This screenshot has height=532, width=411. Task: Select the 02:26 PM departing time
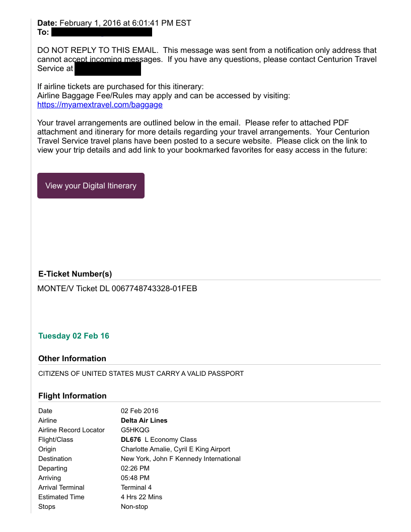pos(135,468)
